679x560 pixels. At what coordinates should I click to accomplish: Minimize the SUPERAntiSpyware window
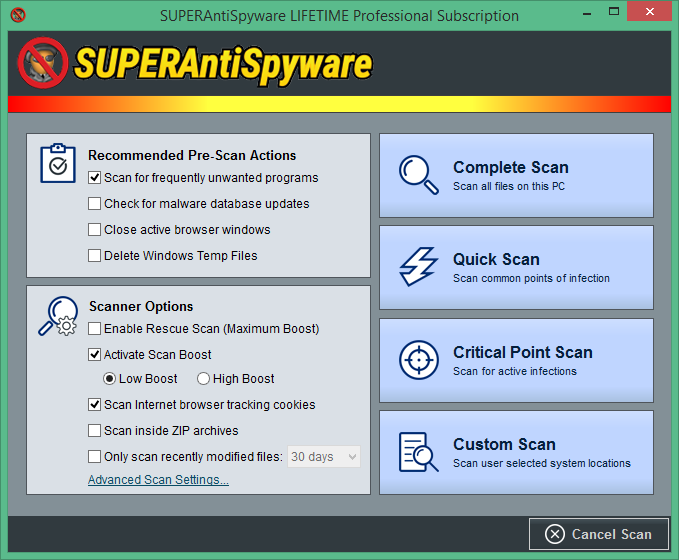pos(587,13)
